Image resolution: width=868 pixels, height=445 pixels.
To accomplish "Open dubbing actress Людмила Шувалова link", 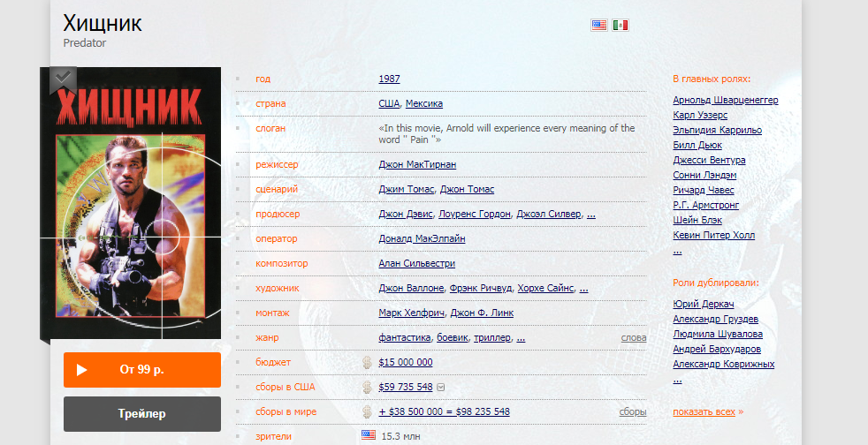I will pyautogui.click(x=718, y=334).
